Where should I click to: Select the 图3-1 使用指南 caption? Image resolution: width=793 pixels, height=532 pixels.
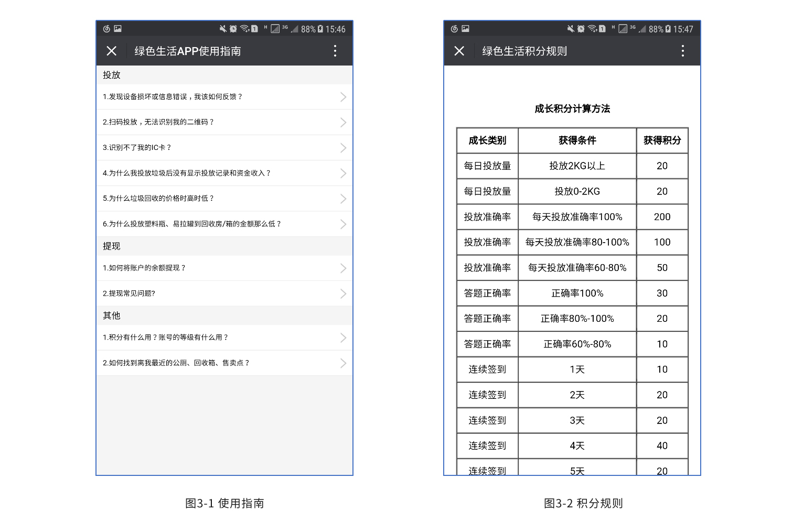coord(224,503)
